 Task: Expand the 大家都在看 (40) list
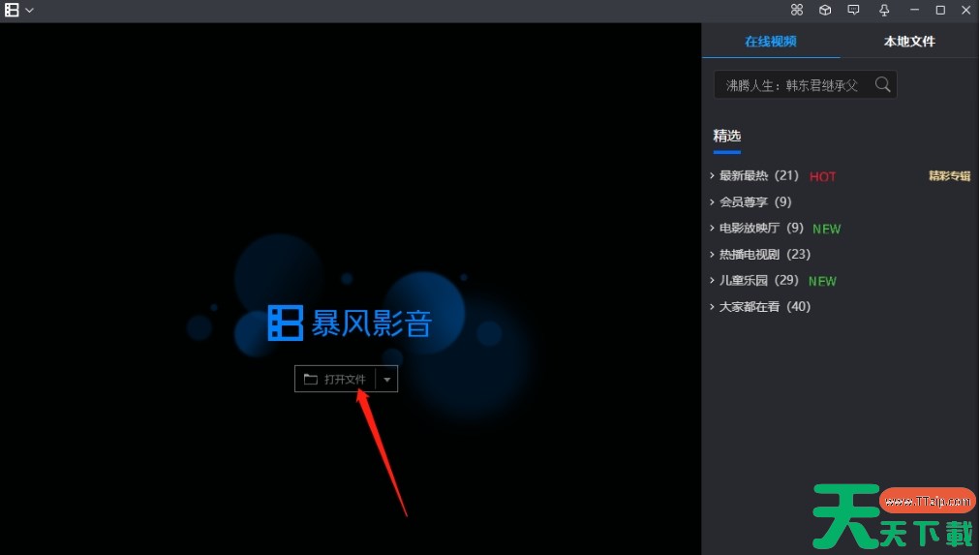coord(760,306)
